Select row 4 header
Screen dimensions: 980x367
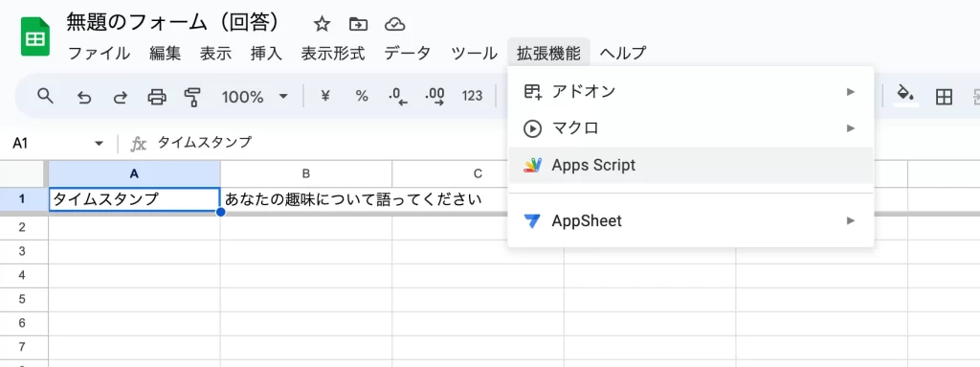(24, 275)
